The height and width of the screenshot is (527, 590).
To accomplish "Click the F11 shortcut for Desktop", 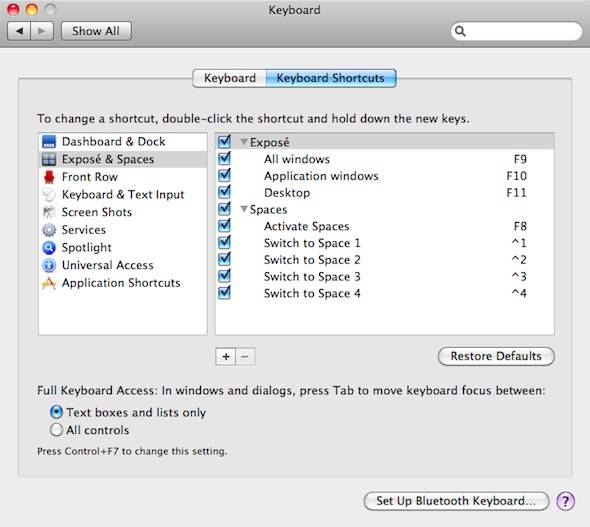I will (x=517, y=193).
